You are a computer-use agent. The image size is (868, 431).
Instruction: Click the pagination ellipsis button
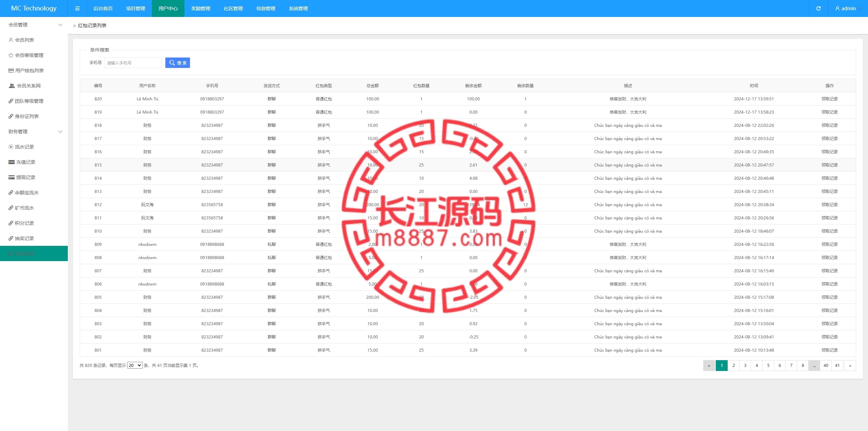coord(814,366)
